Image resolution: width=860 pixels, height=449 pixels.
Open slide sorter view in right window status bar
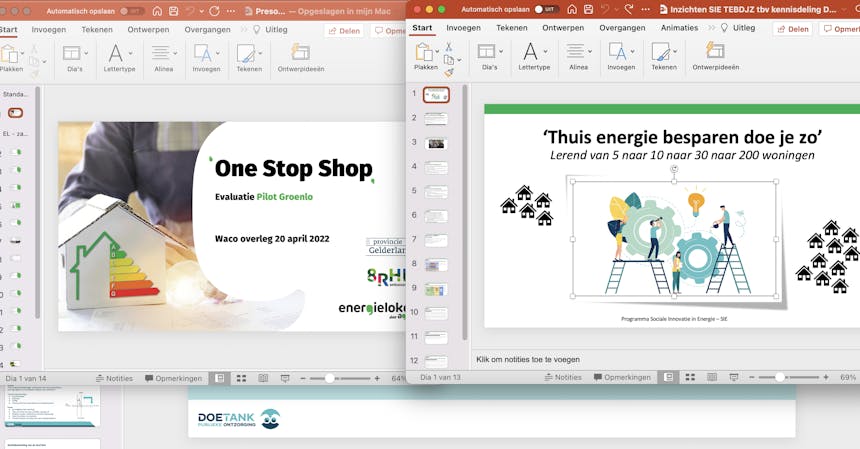click(689, 378)
